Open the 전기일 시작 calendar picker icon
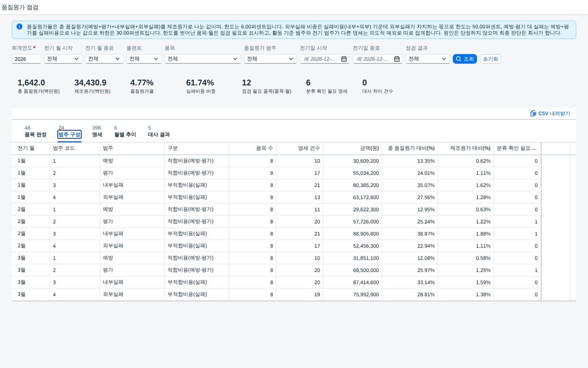588x368 pixels. 344,59
